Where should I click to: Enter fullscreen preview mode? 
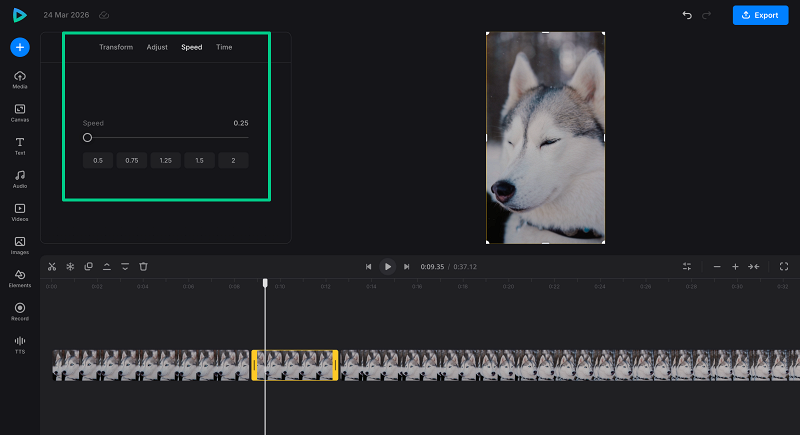click(784, 267)
